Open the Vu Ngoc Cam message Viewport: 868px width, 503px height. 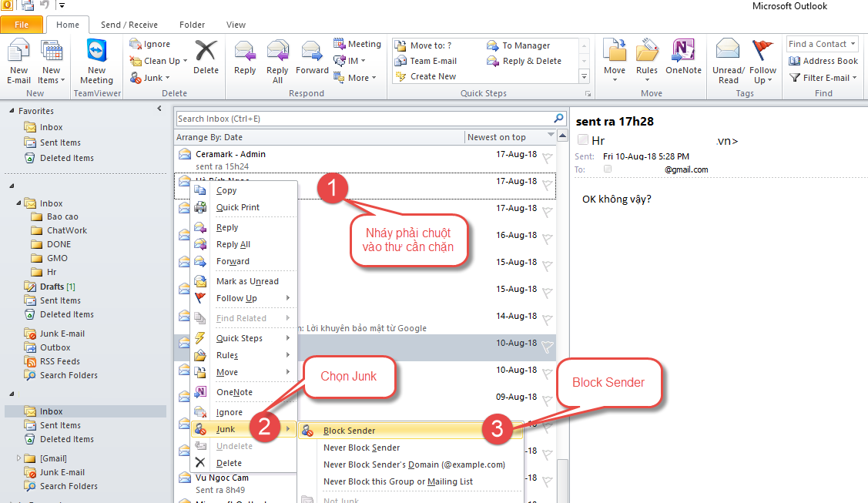365,484
